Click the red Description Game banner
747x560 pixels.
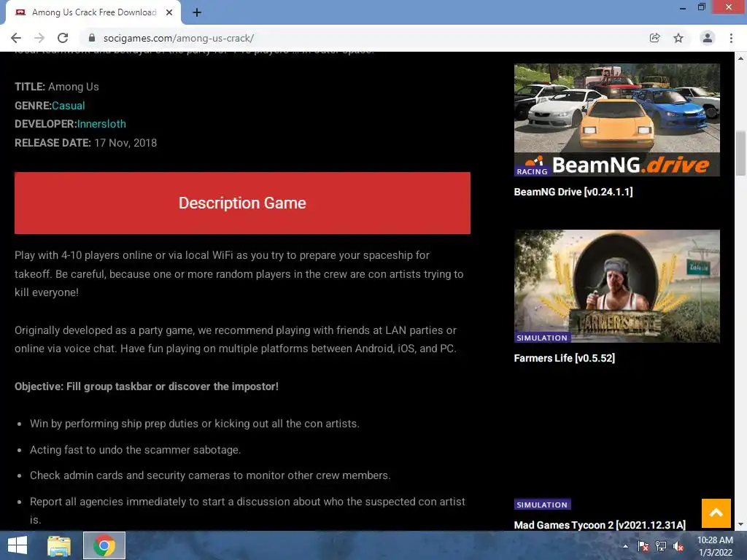[x=242, y=203]
